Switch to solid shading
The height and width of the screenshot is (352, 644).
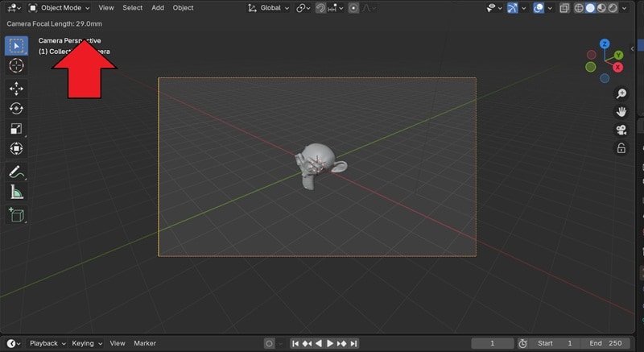click(x=590, y=8)
